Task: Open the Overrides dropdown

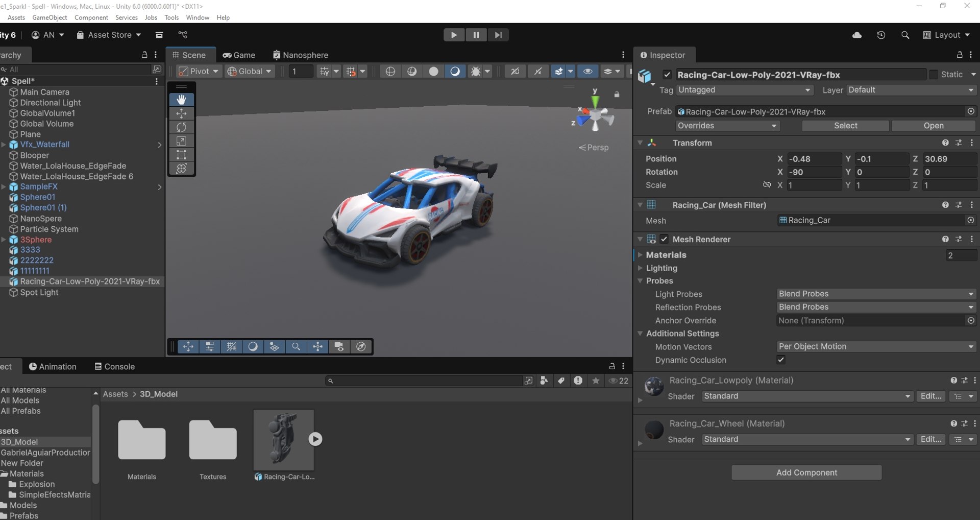Action: coord(727,126)
